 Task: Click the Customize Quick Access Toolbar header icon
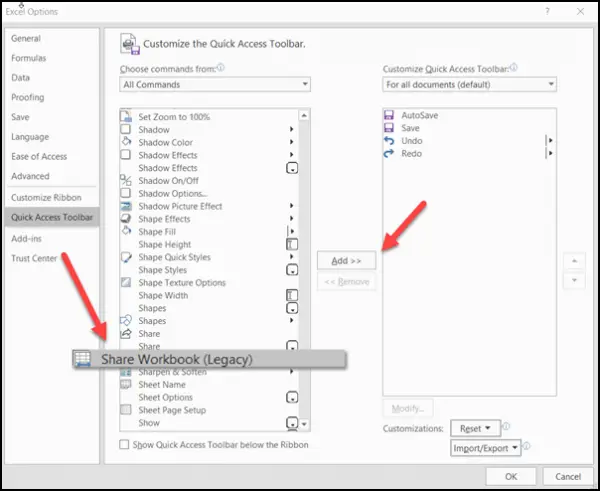click(x=130, y=44)
